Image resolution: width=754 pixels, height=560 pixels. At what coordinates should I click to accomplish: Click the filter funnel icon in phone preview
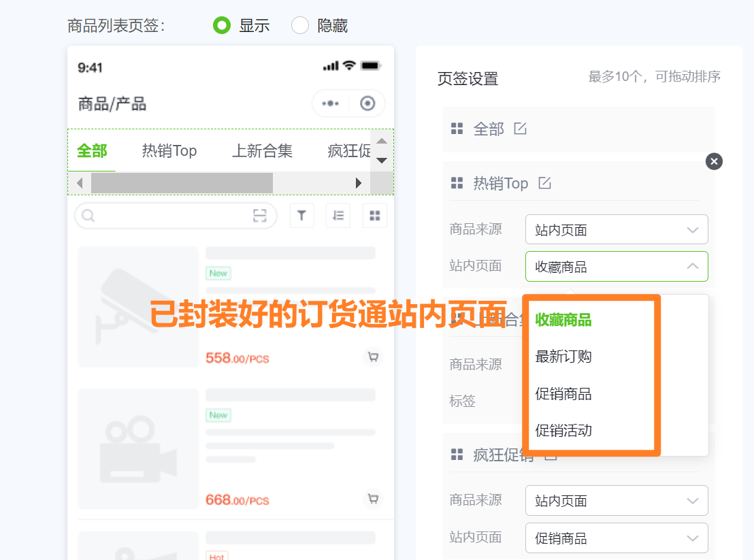click(301, 216)
